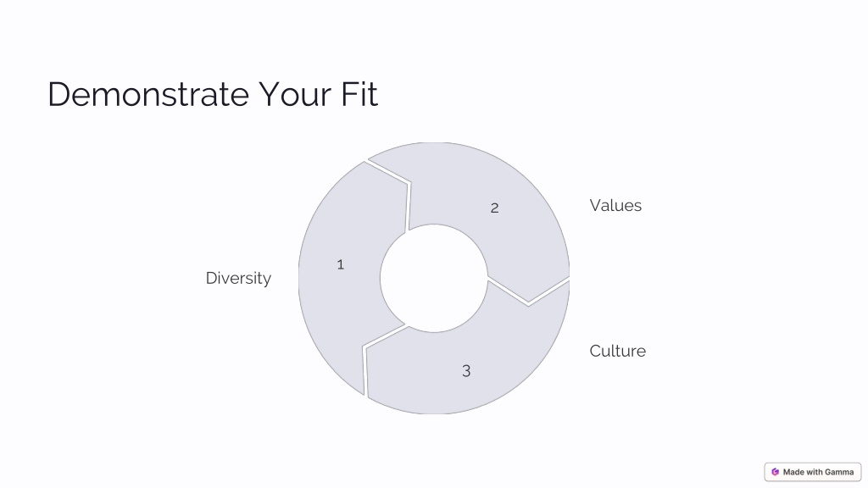Viewport: 868px width, 488px height.
Task: Click the word Your in the title
Action: pyautogui.click(x=295, y=94)
